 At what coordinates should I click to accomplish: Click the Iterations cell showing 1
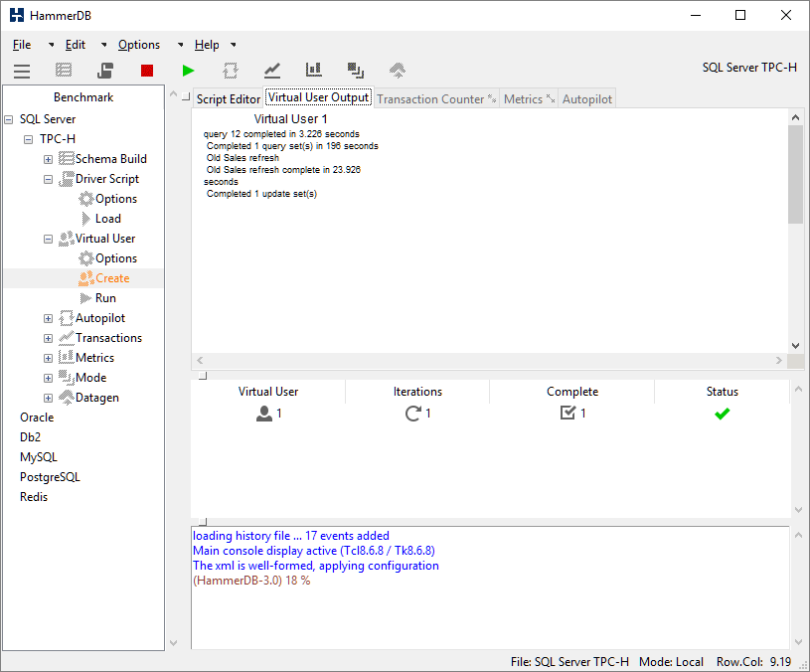417,414
